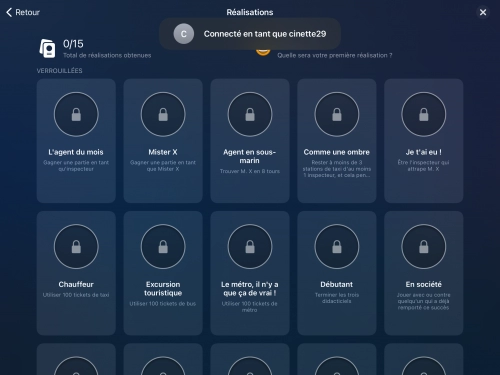Viewport: 500px width, 375px height.
Task: Click the lock icon of Comme une ombre
Action: [x=337, y=114]
